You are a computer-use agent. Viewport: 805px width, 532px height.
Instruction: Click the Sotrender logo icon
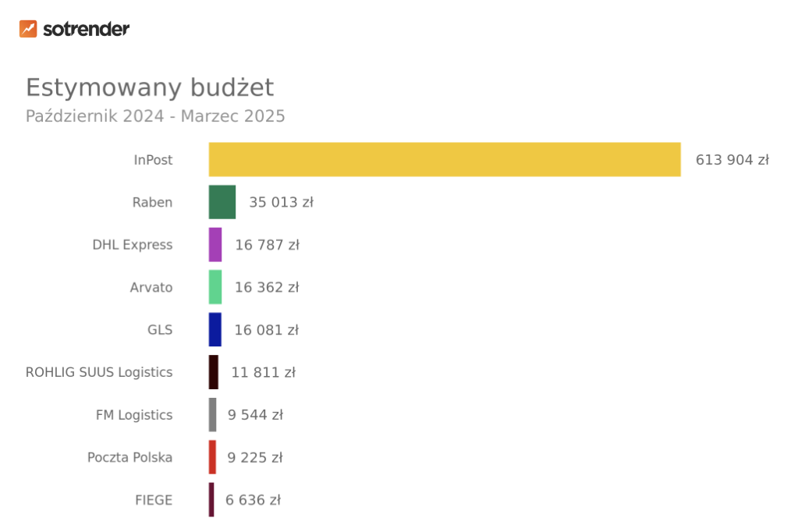(28, 29)
